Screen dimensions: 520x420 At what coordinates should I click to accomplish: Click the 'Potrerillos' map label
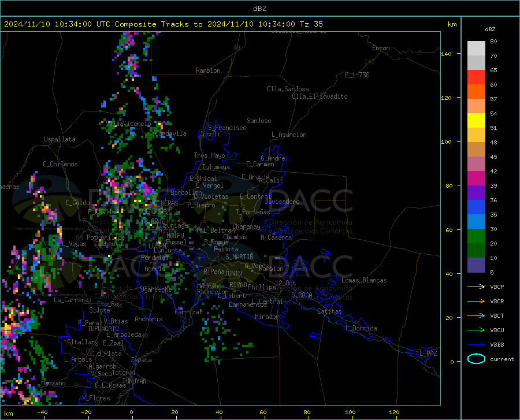coord(106,237)
